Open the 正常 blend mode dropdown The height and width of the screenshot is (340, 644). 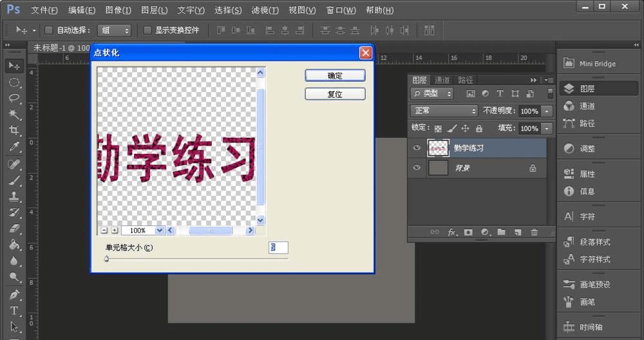(x=444, y=111)
